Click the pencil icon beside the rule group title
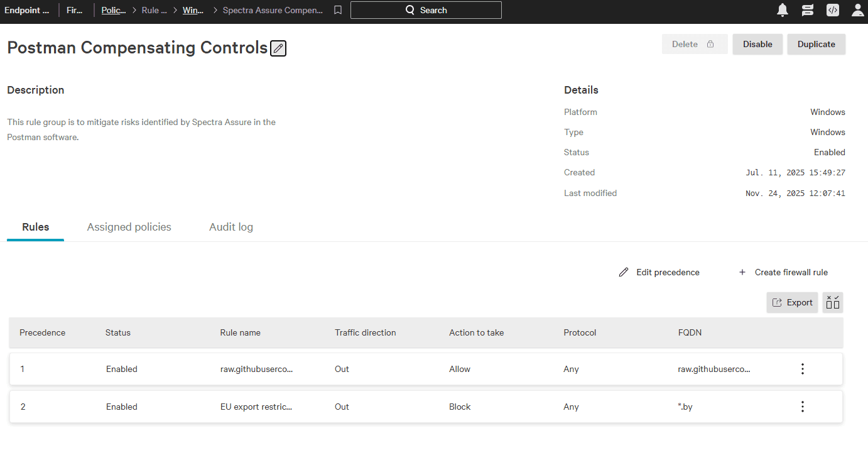Image resolution: width=868 pixels, height=465 pixels. (278, 48)
